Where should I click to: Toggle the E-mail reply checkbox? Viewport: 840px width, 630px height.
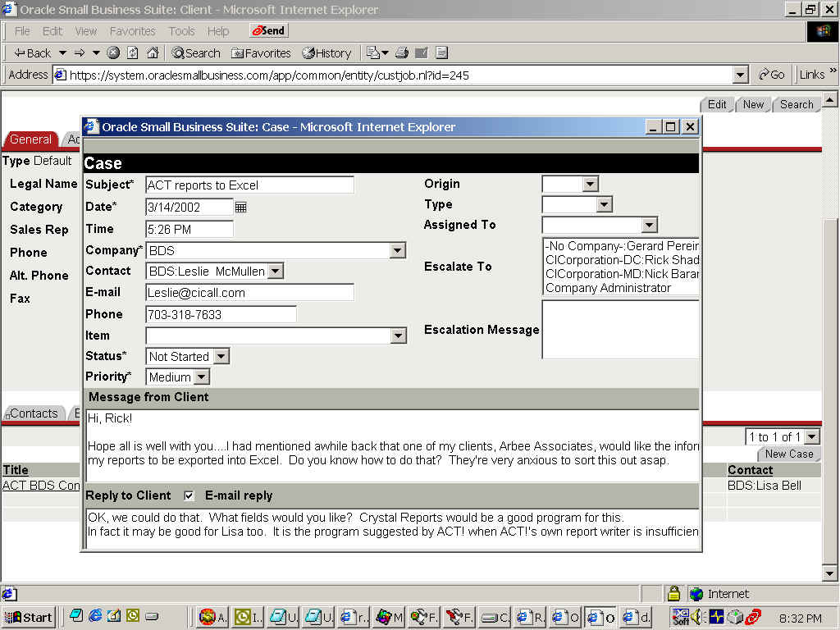tap(189, 495)
